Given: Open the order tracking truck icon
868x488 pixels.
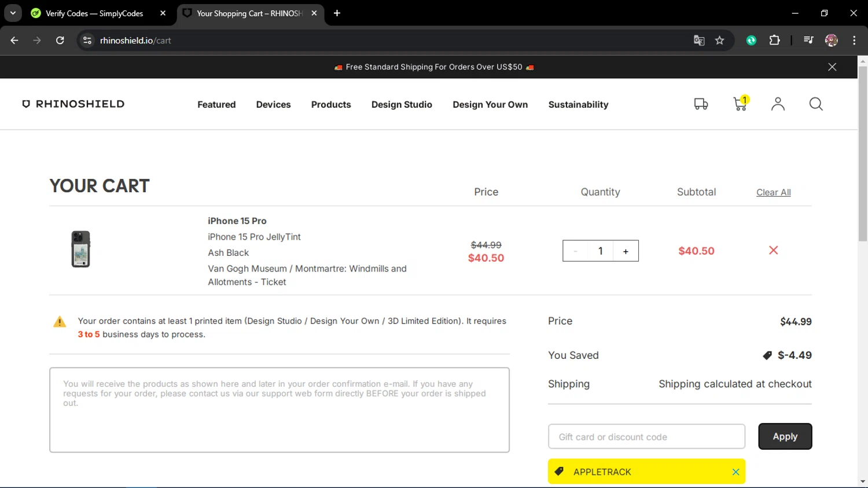Looking at the screenshot, I should click(x=701, y=104).
